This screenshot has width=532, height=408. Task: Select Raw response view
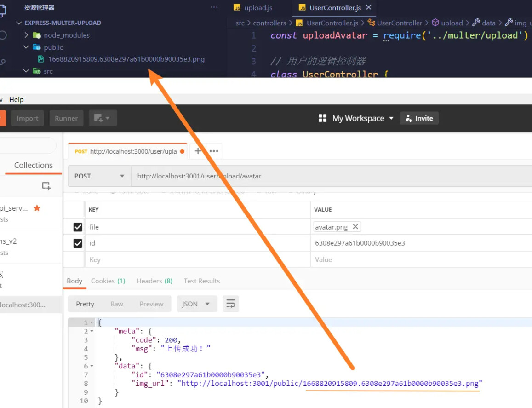click(117, 304)
